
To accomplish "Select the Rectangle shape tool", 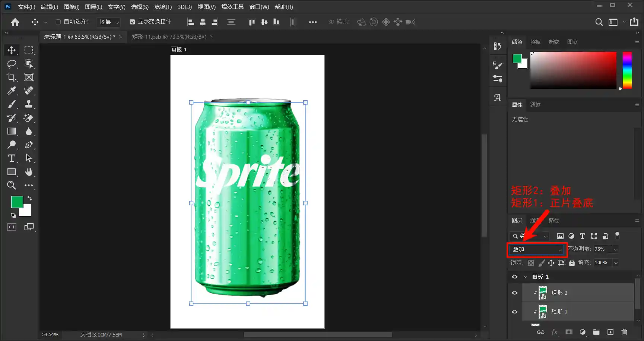I will pos(12,172).
